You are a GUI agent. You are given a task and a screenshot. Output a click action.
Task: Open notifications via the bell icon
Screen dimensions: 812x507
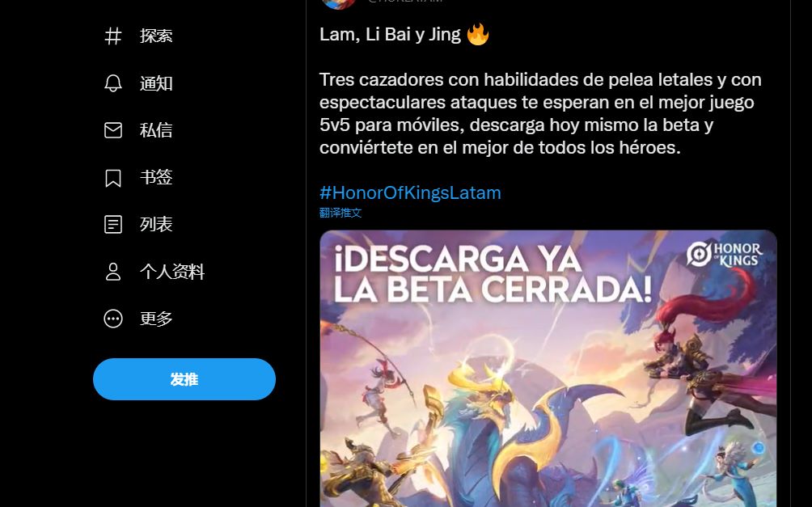pos(113,83)
